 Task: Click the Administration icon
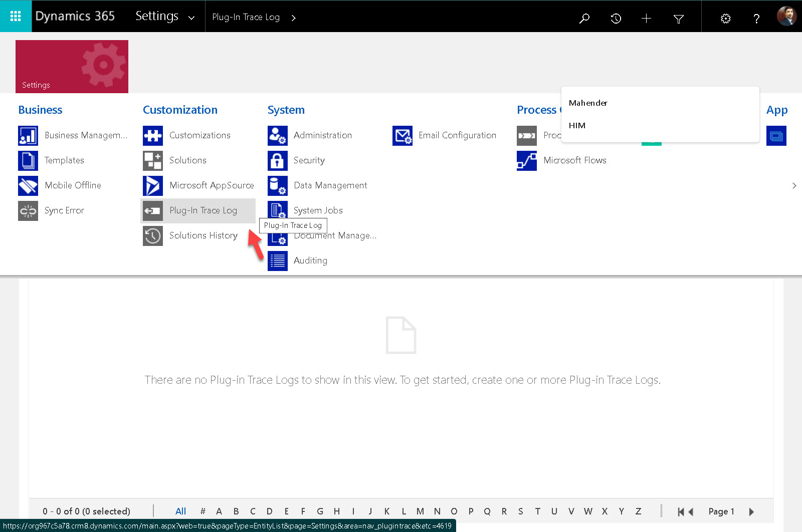pos(278,136)
